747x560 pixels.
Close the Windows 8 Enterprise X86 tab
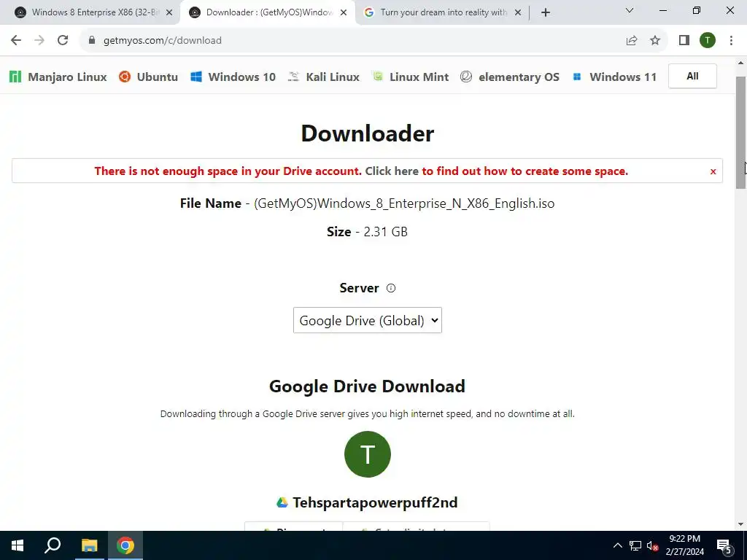(169, 12)
